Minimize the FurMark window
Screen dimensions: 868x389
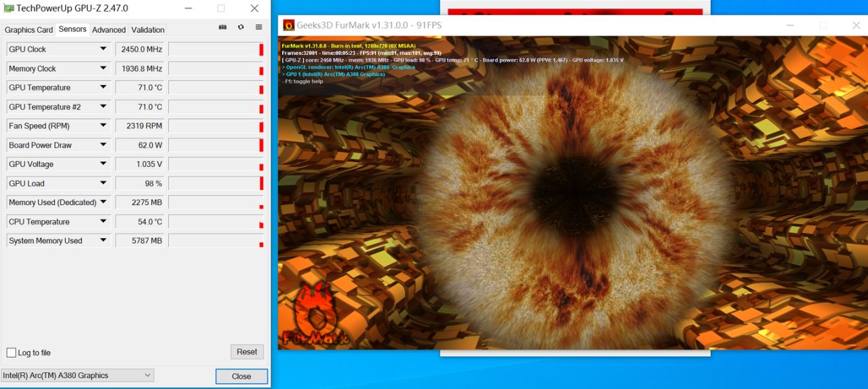click(x=790, y=25)
